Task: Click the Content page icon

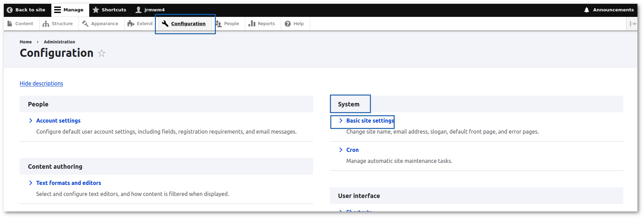Action: coord(10,23)
